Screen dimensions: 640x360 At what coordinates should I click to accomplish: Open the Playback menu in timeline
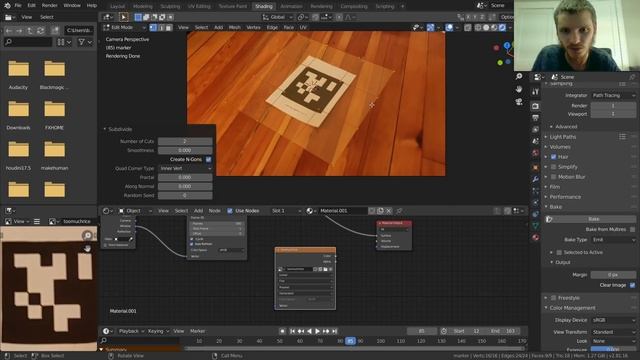[x=131, y=331]
